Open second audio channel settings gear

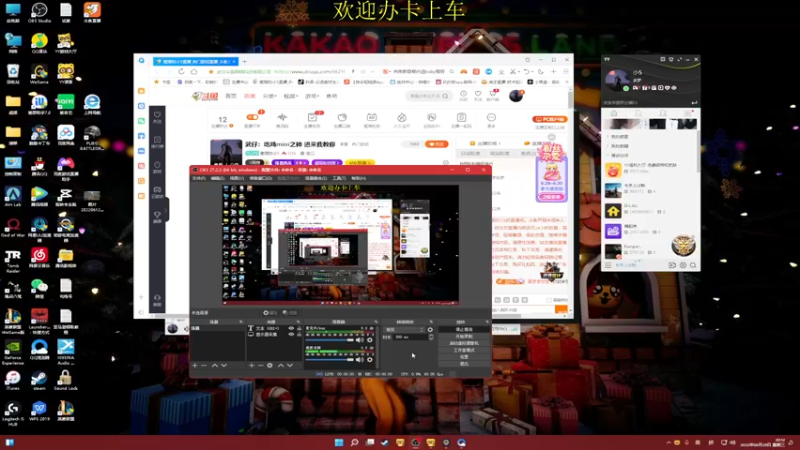point(370,359)
